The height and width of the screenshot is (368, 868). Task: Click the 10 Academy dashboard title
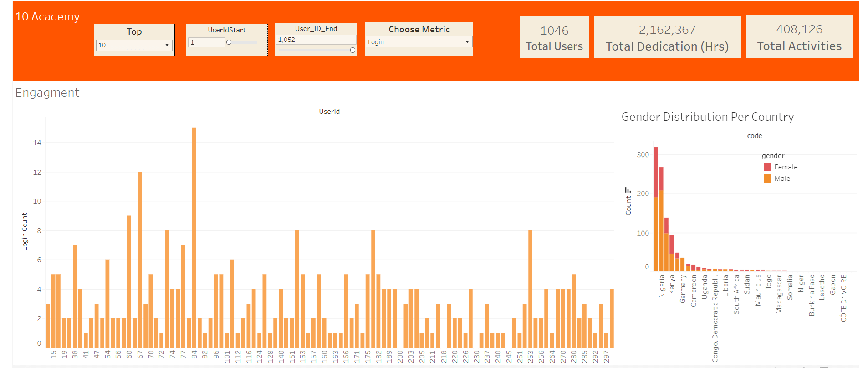point(47,17)
